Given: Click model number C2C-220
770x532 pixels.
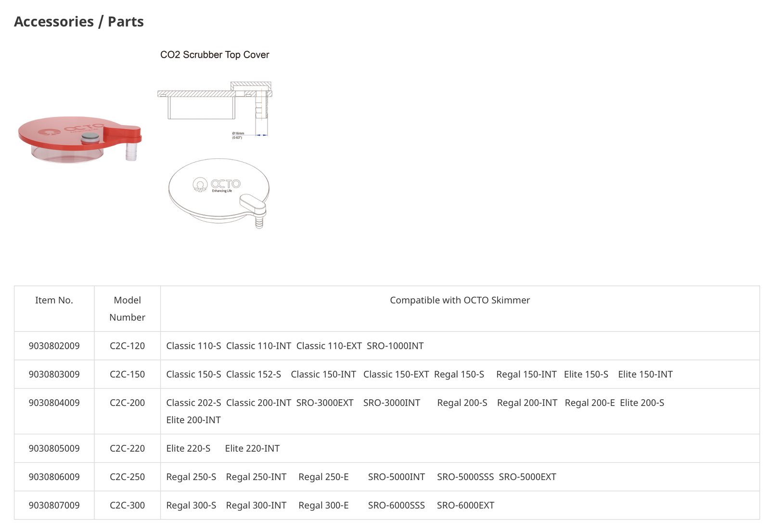Looking at the screenshot, I should pos(127,448).
